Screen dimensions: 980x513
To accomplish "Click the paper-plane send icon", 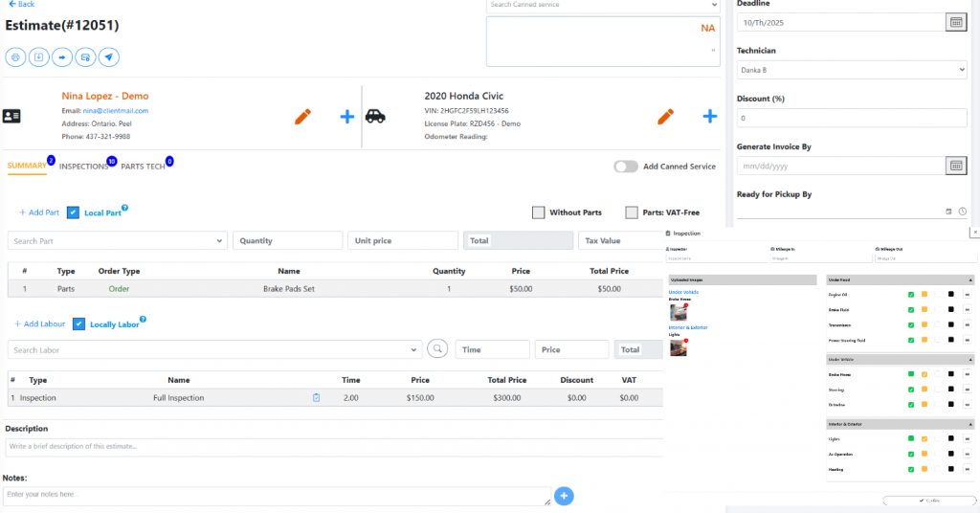I will coord(110,57).
